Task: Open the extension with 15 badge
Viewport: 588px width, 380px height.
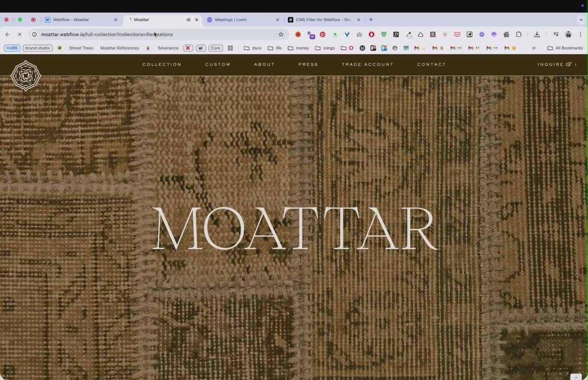Action: coord(311,35)
